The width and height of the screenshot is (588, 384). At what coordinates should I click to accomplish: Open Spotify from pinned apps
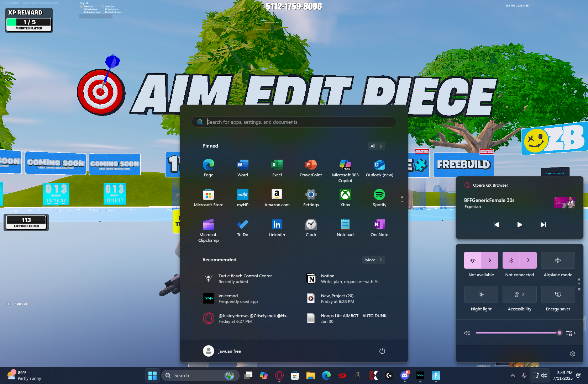(379, 198)
